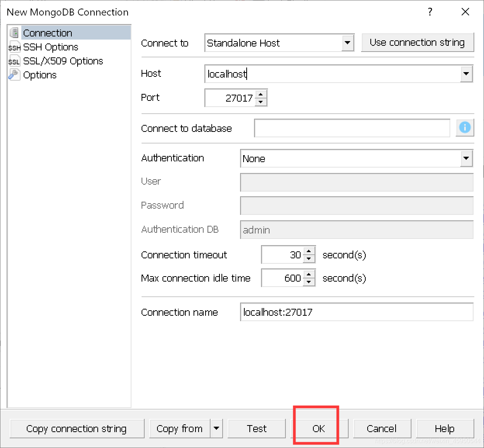Close the New MongoDB Connection dialog
This screenshot has width=484, height=448.
click(465, 12)
